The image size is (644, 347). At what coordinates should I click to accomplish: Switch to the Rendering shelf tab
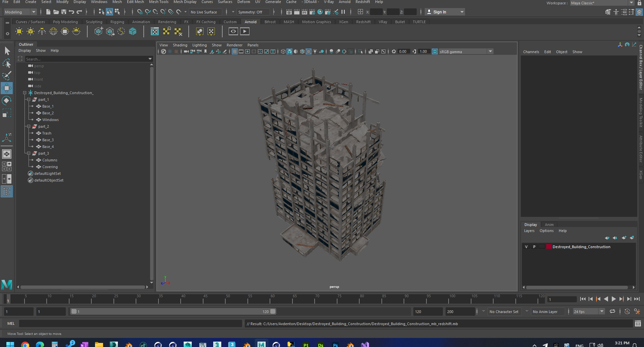point(167,22)
